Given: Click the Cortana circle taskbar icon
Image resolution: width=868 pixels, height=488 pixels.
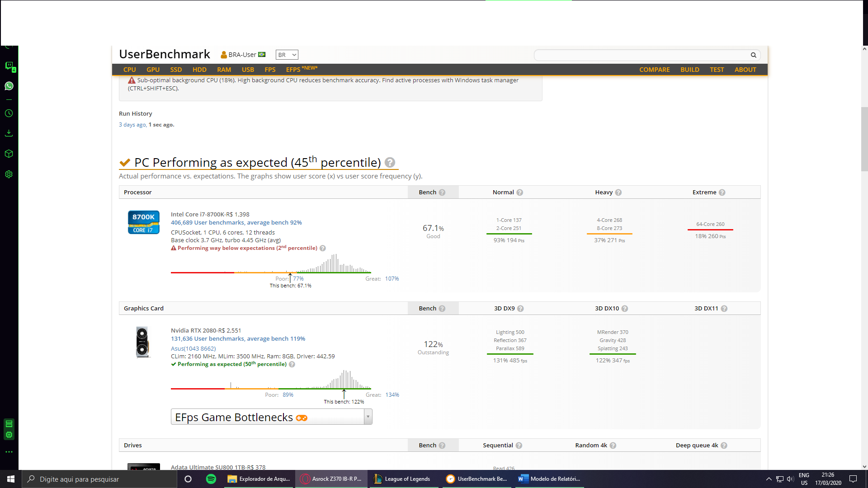Looking at the screenshot, I should tap(188, 479).
